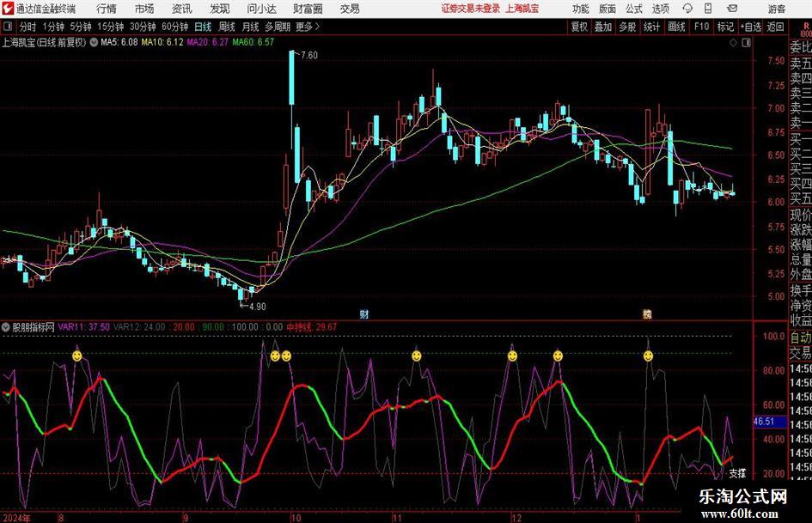Click the 中持线: 29.67 indicator value
Viewport: 812px width, 523px height.
(x=312, y=327)
